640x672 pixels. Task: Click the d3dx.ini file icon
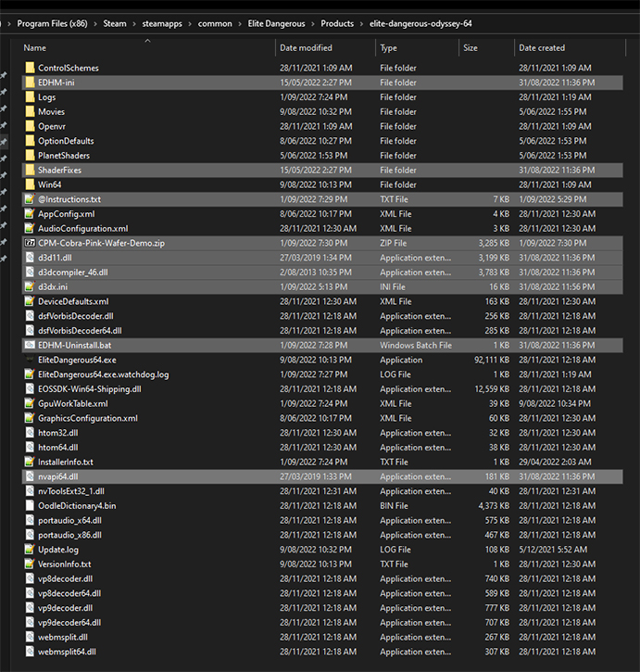pos(30,286)
